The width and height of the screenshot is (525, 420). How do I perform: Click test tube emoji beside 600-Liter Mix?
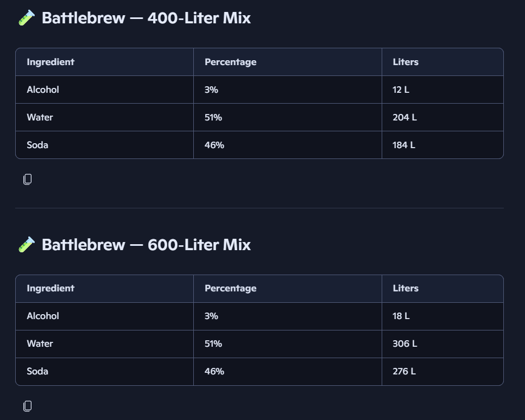27,245
